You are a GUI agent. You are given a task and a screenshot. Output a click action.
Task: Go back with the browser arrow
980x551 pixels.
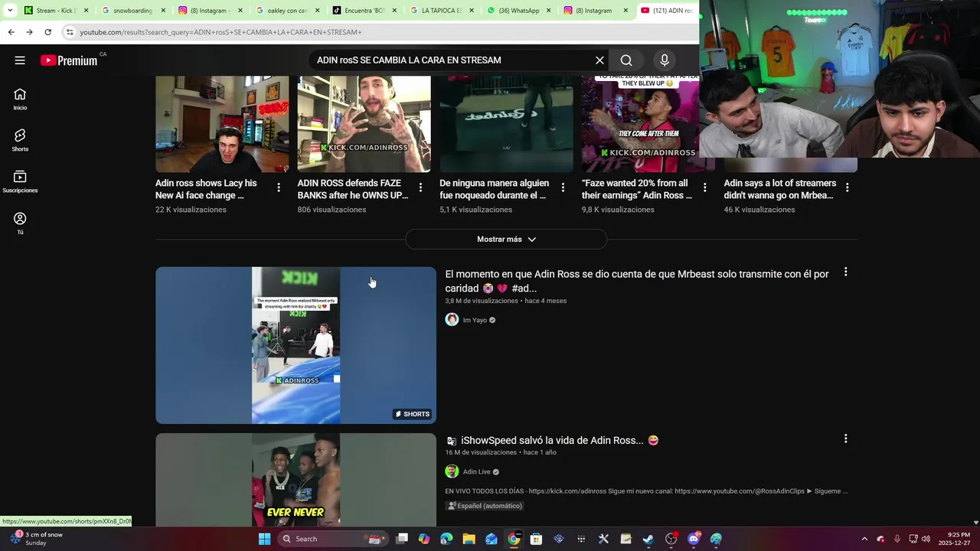point(11,32)
